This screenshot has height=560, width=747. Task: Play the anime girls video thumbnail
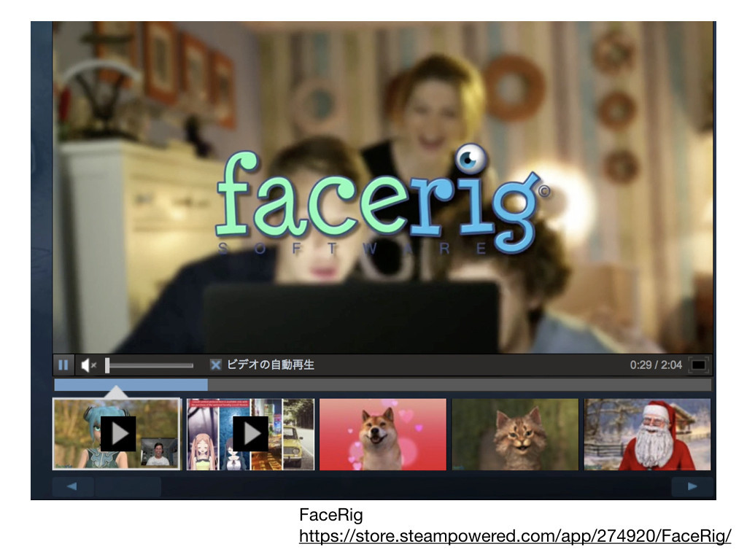[251, 434]
